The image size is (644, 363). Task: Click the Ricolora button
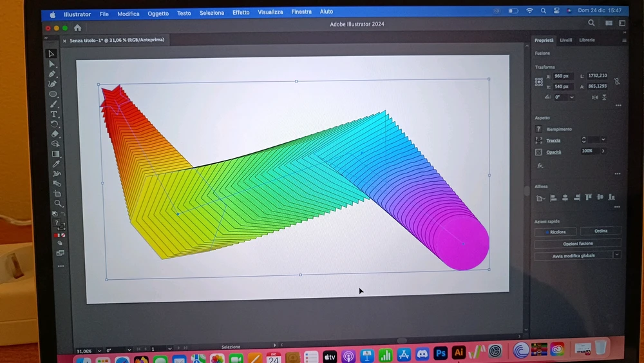555,231
